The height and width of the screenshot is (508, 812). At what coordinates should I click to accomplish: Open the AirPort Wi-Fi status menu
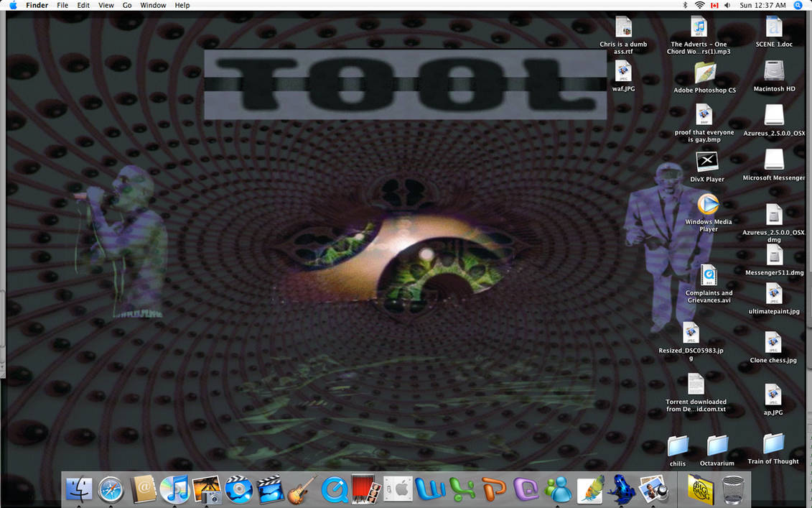(699, 5)
